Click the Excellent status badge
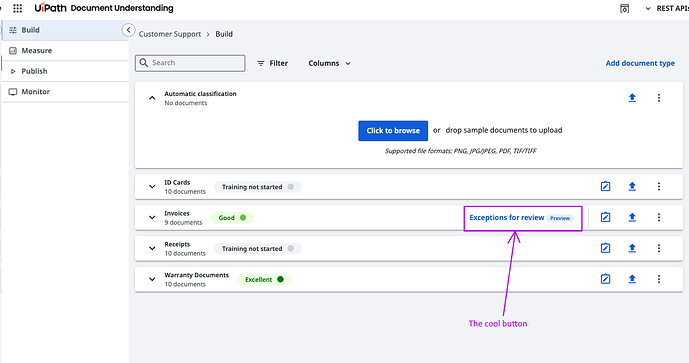Viewport: 689px width, 363px height. click(x=264, y=279)
